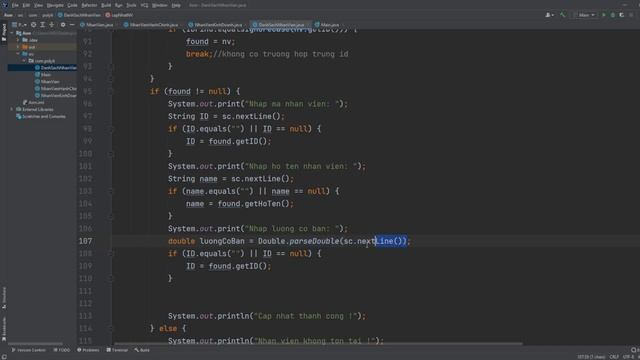Switch to the NhanVien.java editor tab
The image size is (640, 360).
97,25
